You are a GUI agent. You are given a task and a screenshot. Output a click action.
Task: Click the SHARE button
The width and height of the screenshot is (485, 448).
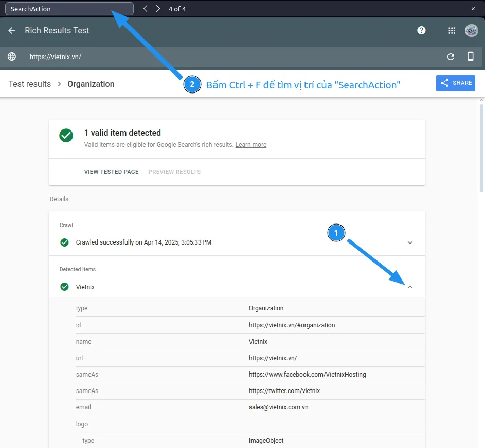coord(456,83)
